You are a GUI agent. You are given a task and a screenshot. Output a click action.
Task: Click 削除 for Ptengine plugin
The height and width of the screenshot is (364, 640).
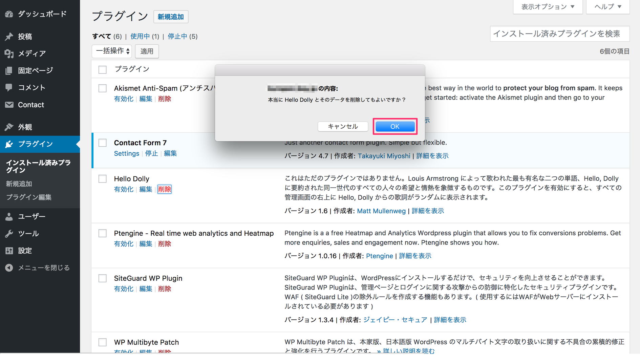pos(165,244)
